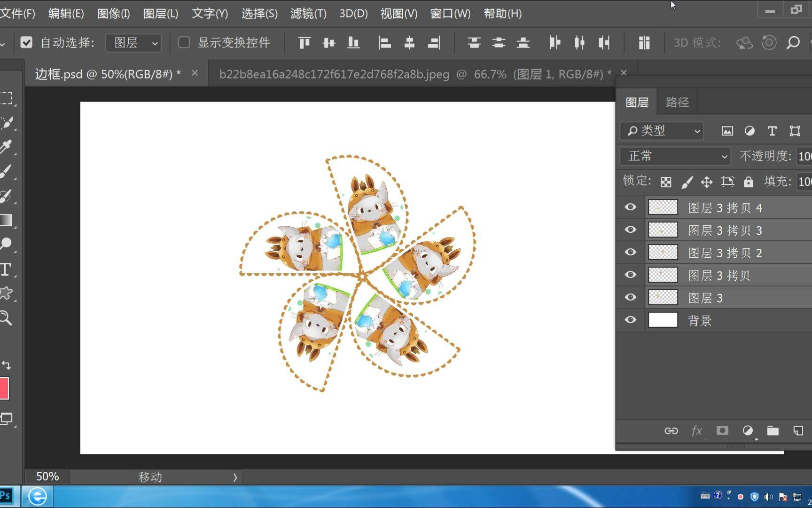Screen dimensions: 812x508
Task: Align horizontal centers of layers
Action: [409, 43]
